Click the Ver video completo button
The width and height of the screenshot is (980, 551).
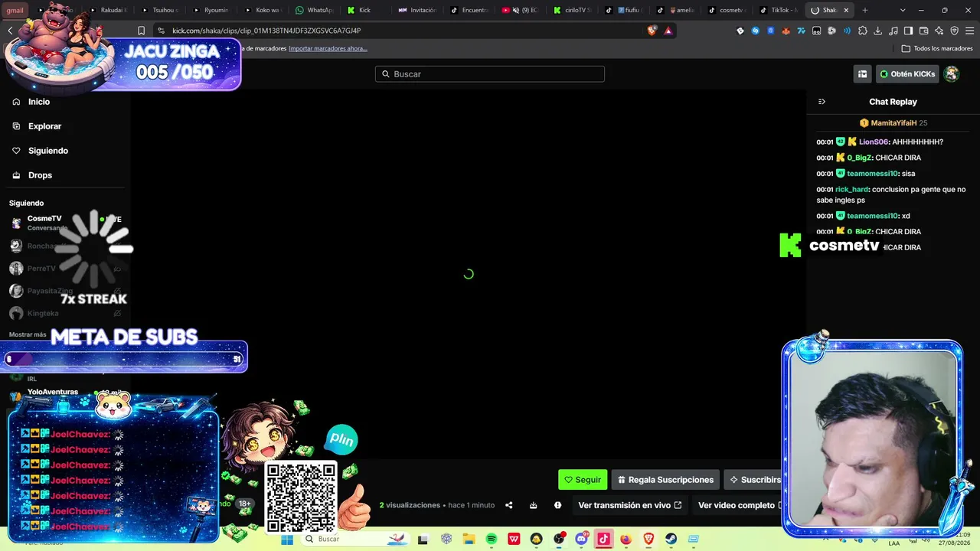[740, 505]
